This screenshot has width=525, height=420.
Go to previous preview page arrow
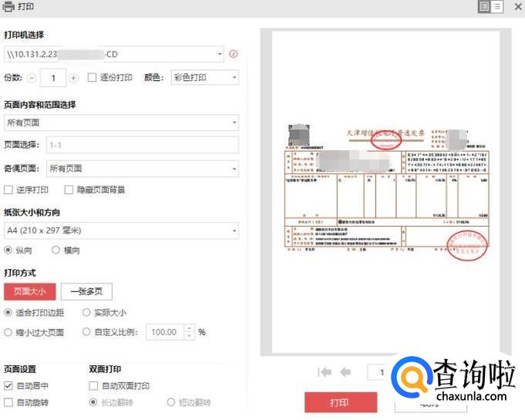click(x=345, y=371)
